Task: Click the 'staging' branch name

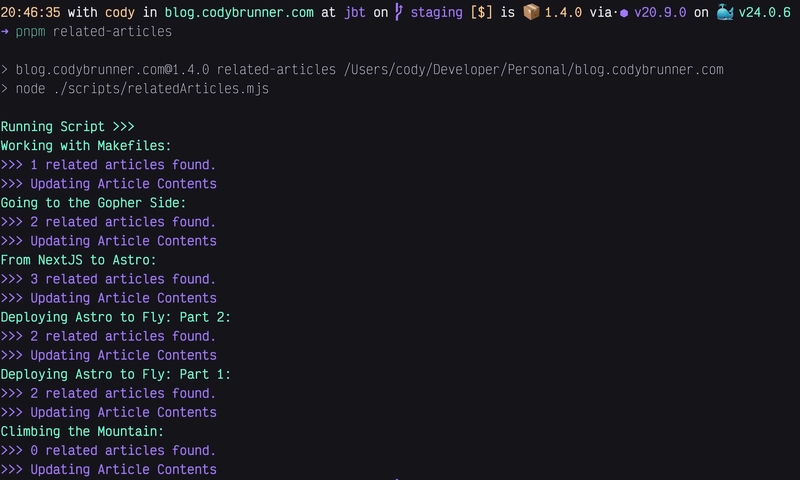Action: pyautogui.click(x=436, y=12)
